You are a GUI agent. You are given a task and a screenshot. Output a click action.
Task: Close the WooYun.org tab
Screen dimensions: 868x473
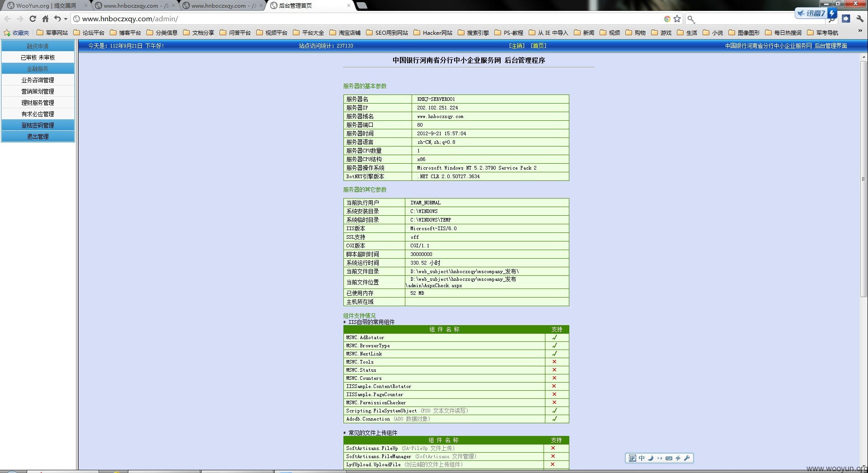[x=86, y=5]
